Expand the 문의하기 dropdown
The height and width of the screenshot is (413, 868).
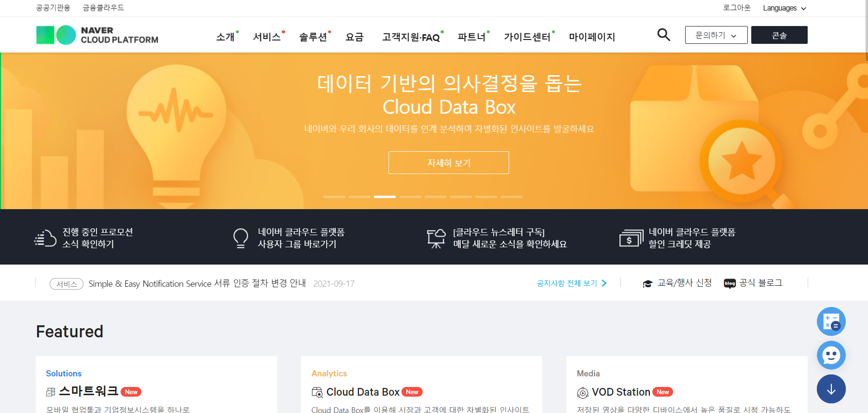(x=716, y=35)
